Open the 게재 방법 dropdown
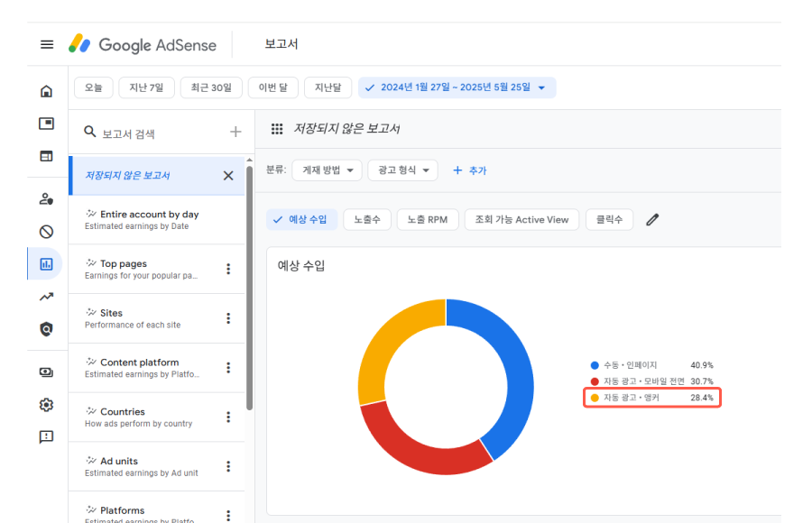This screenshot has width=812, height=523. click(327, 170)
